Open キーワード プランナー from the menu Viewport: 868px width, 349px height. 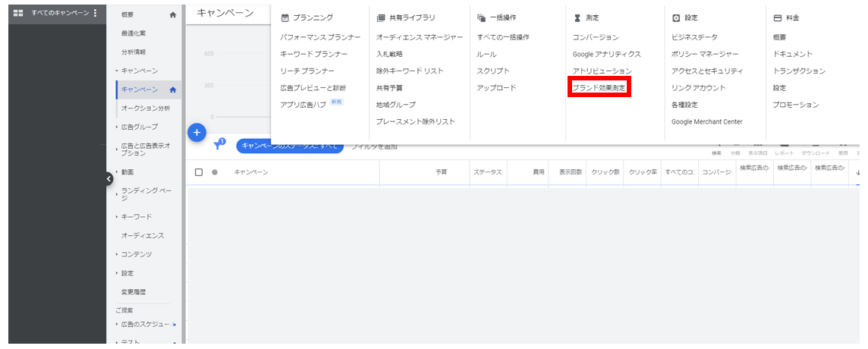[x=314, y=55]
